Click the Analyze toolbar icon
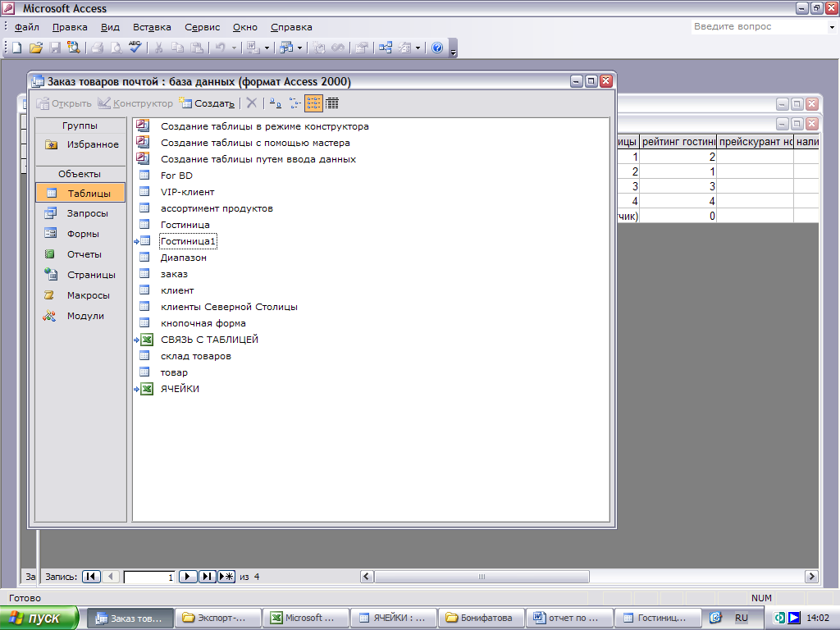The image size is (840, 630). [286, 48]
